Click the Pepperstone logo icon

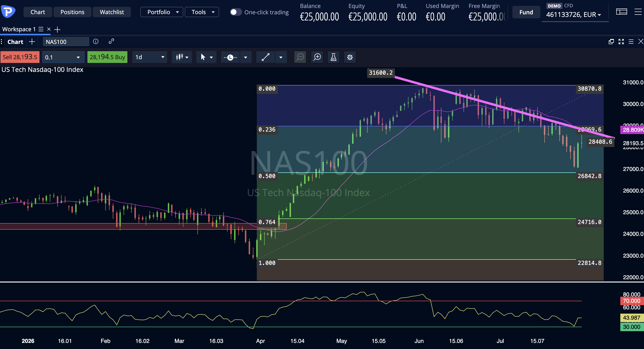8,12
